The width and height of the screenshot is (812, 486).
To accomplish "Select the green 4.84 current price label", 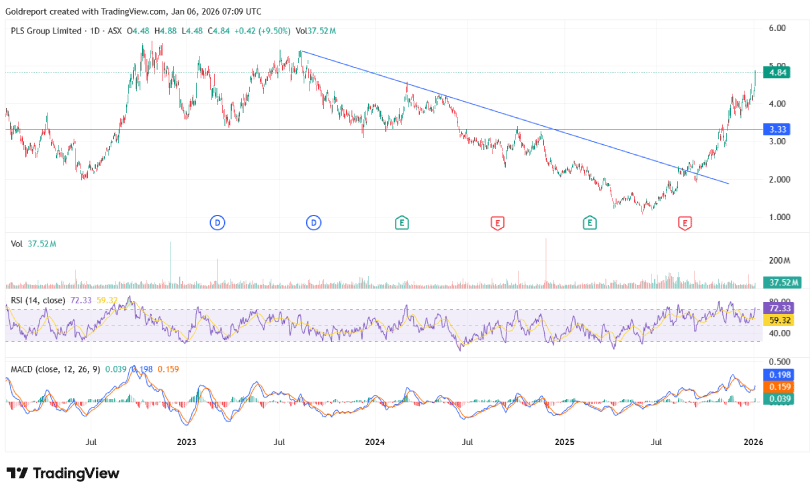I will point(775,72).
